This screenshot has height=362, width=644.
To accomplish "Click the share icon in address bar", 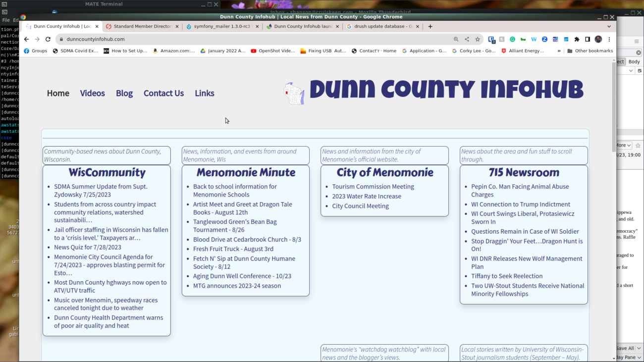I will 467,39.
